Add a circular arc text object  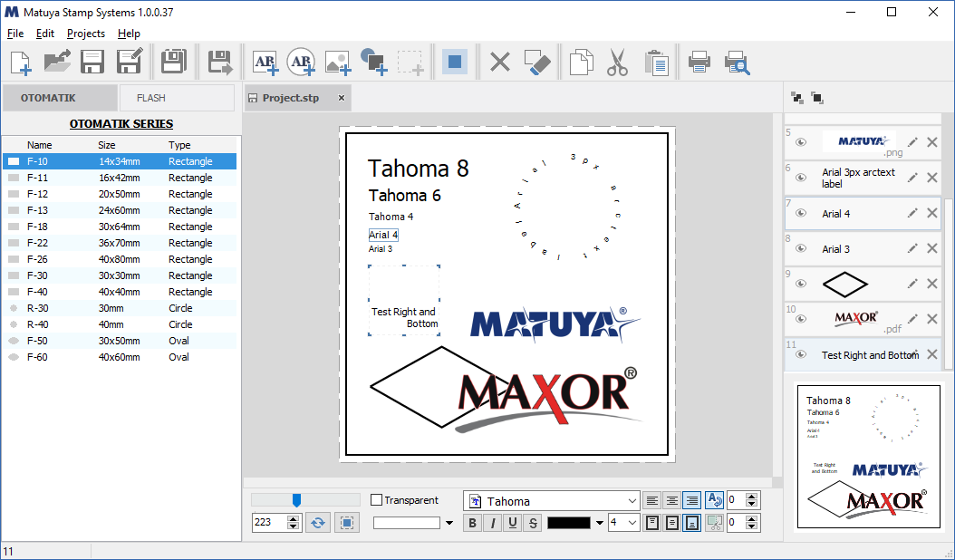tap(302, 63)
